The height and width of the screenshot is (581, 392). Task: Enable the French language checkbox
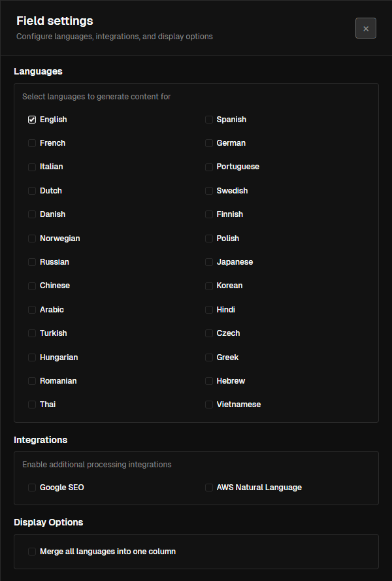(x=31, y=142)
